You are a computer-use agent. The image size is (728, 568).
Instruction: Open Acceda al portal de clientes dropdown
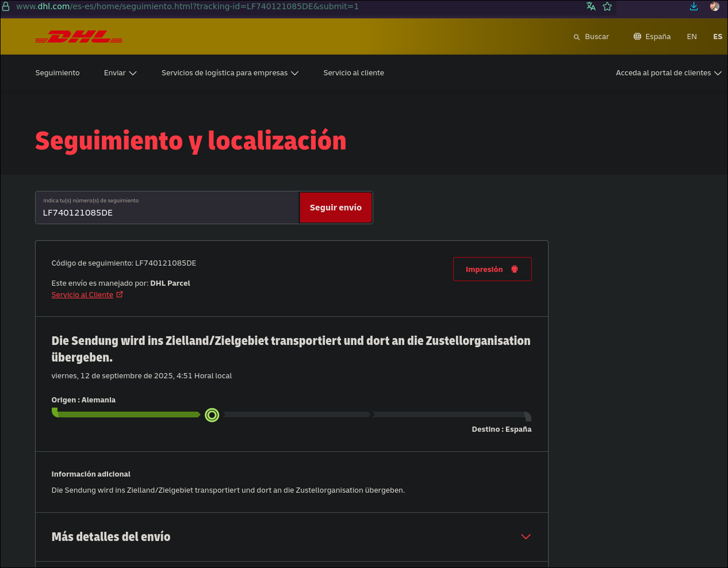click(669, 73)
